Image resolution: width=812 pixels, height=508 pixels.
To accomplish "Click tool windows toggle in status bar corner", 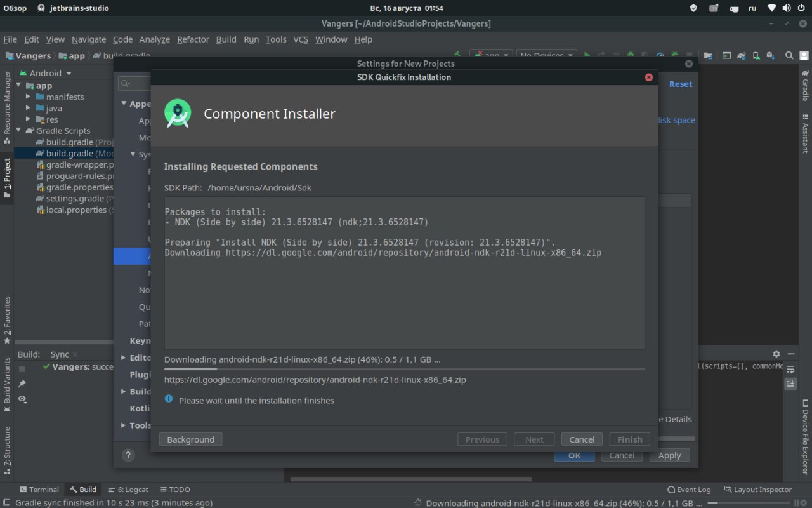I will pos(6,502).
